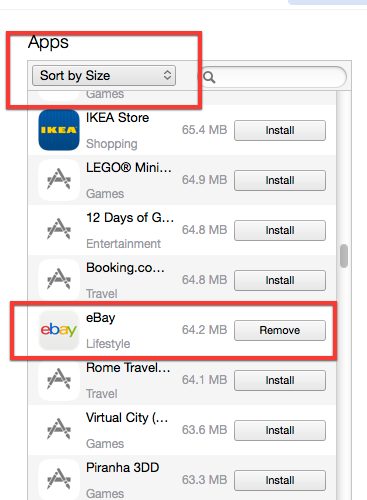This screenshot has height=500, width=367.
Task: Install the Virtual City game
Action: click(280, 430)
